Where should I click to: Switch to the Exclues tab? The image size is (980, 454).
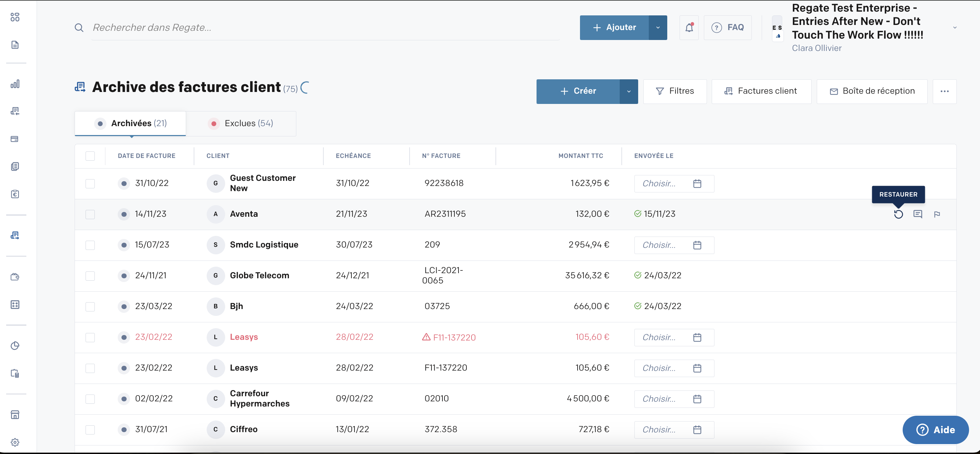coord(241,123)
